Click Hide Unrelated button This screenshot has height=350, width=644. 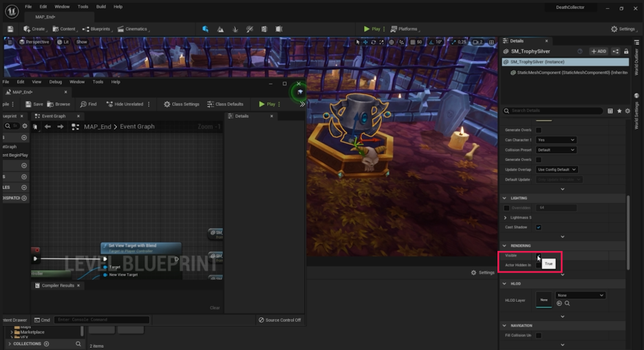[x=125, y=105]
